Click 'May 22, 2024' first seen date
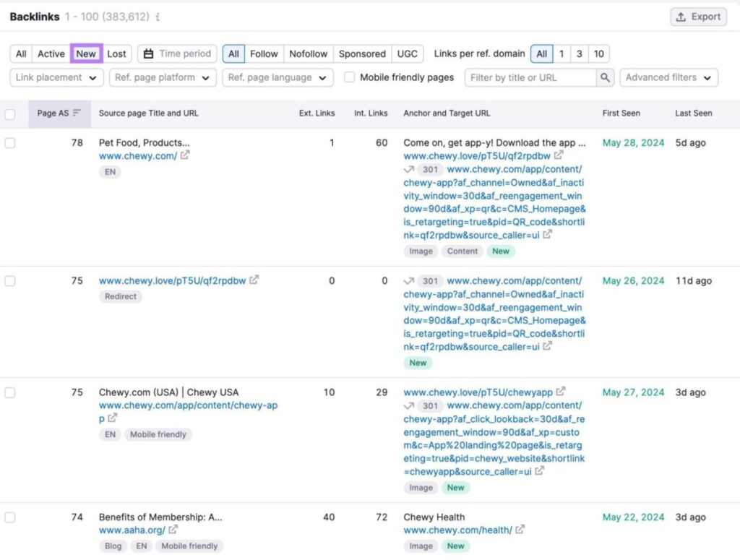The width and height of the screenshot is (740, 560). coord(633,517)
